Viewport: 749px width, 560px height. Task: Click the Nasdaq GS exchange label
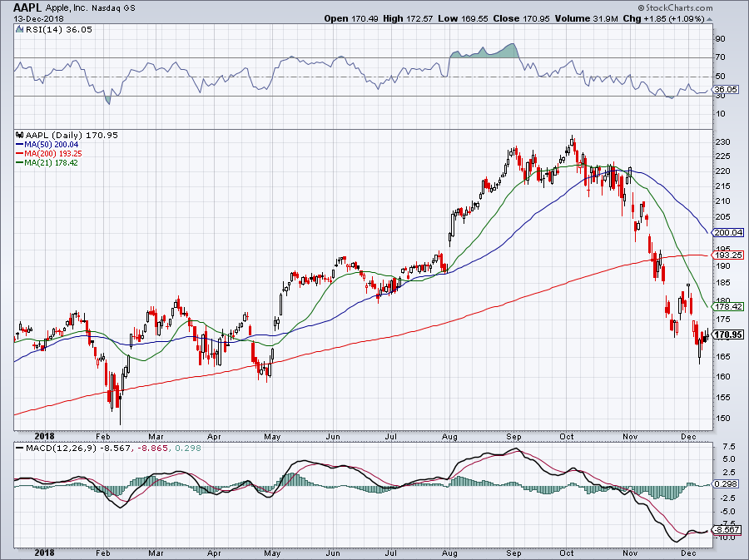pos(116,8)
